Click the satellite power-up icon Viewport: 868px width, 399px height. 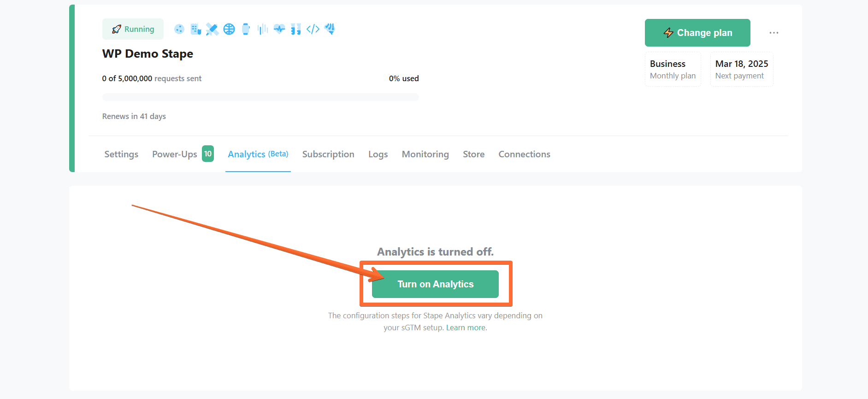click(x=212, y=29)
